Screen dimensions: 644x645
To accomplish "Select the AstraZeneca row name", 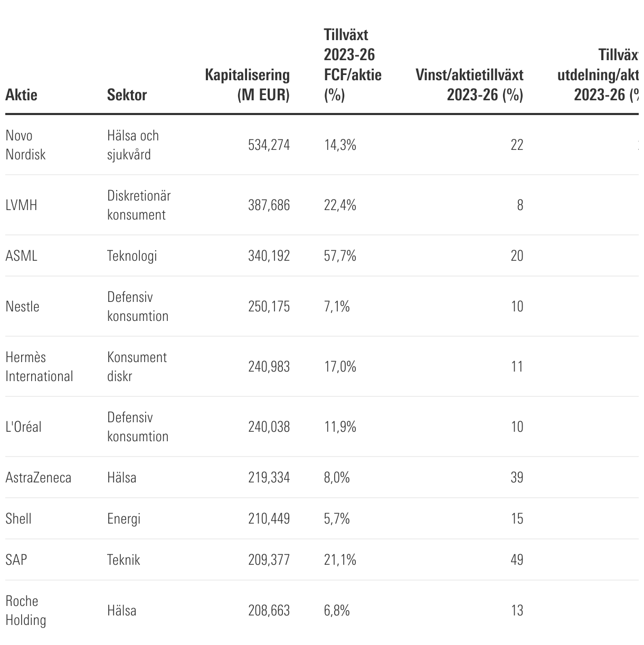I will click(x=38, y=478).
